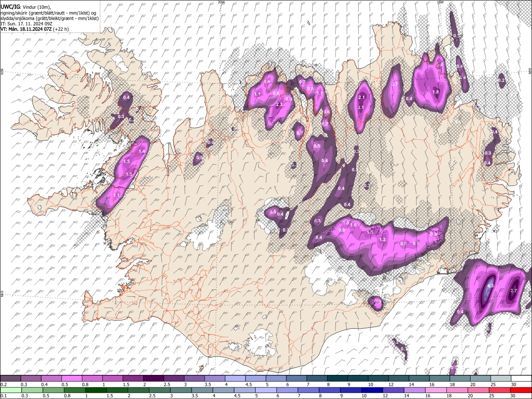This screenshot has width=532, height=399.
Task: Click the title text "UWC/IG: Vindur (10m)"
Action: pos(25,6)
